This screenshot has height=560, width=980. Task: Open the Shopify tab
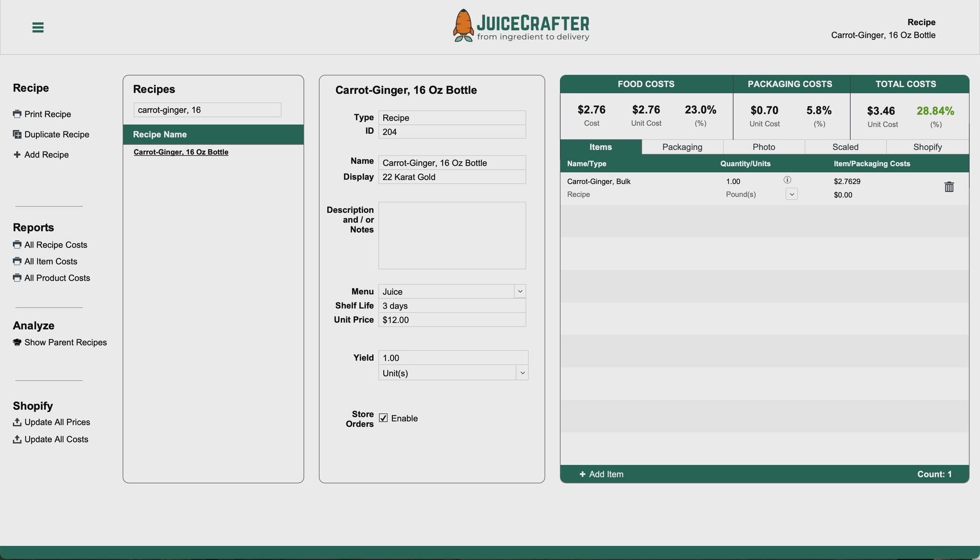tap(927, 147)
